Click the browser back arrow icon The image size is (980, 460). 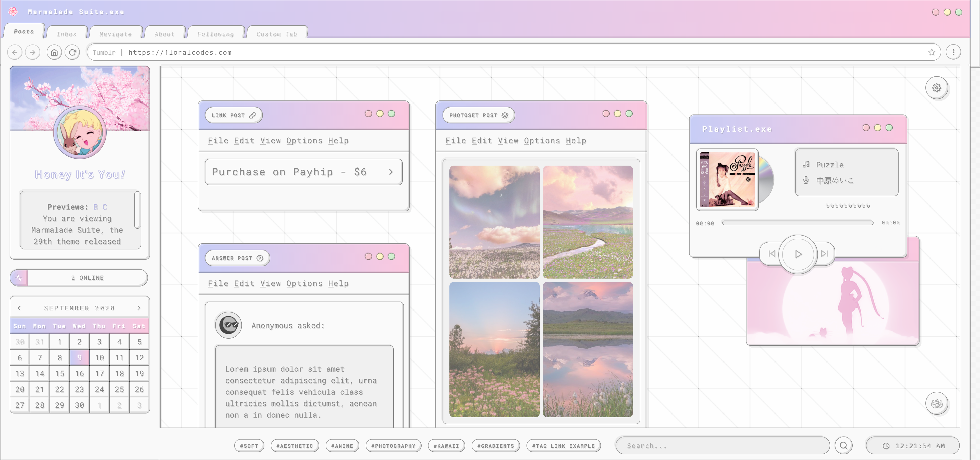(15, 52)
